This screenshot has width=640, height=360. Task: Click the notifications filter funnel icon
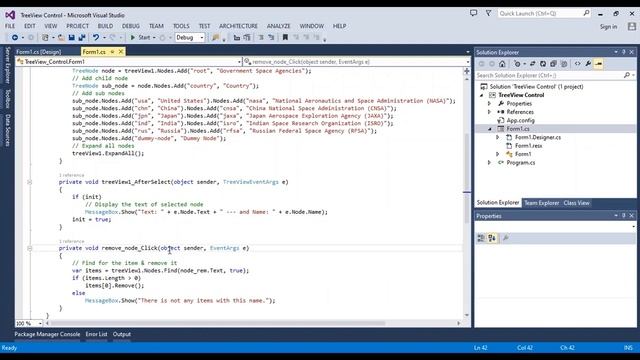tap(488, 13)
